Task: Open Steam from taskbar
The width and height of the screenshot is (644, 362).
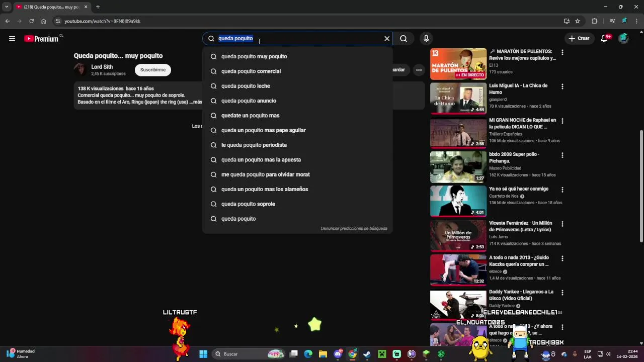Action: pos(367,354)
